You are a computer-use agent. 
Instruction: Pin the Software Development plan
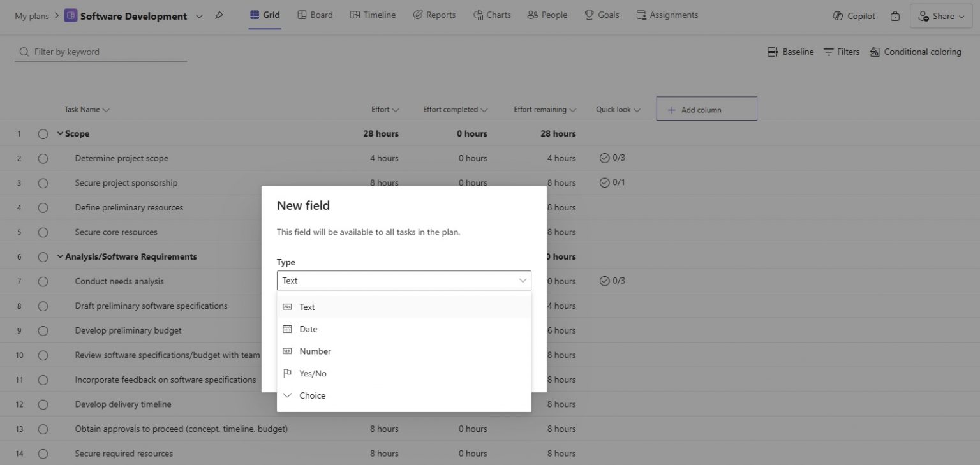[x=218, y=16]
